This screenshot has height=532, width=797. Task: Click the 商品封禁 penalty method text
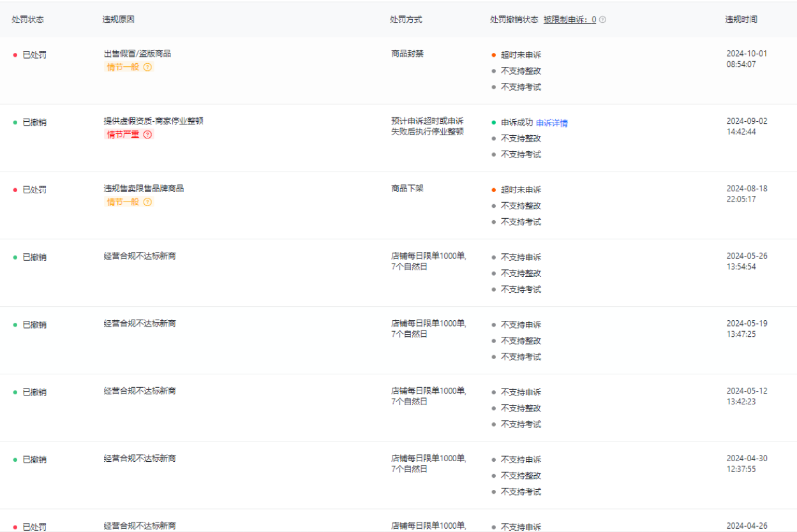pyautogui.click(x=407, y=54)
